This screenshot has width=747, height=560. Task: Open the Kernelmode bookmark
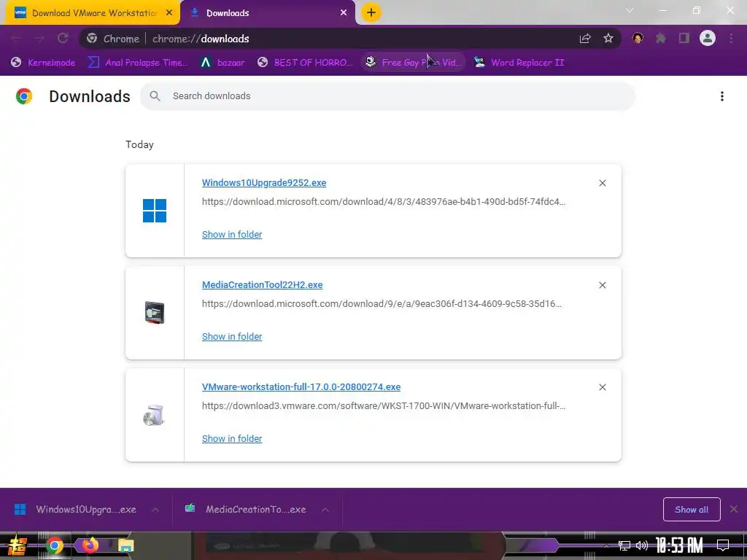(43, 63)
